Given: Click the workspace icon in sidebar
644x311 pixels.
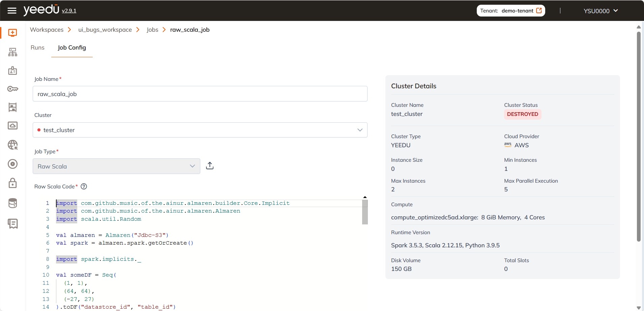Looking at the screenshot, I should (12, 33).
